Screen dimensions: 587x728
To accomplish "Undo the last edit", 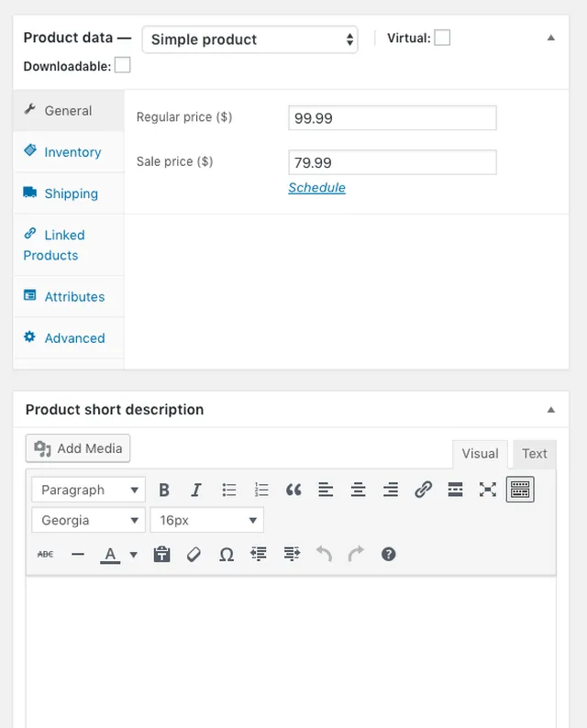I will pyautogui.click(x=324, y=554).
